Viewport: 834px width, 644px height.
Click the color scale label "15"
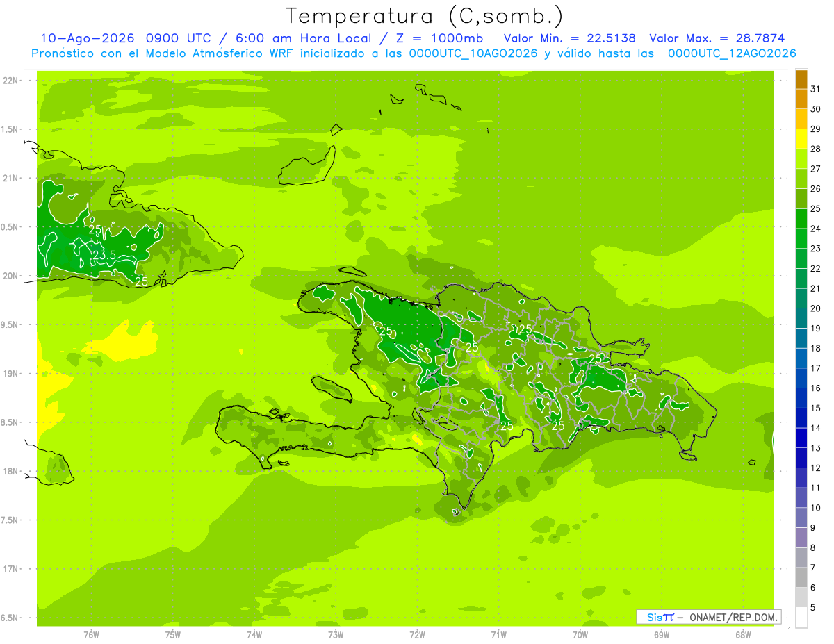[816, 408]
